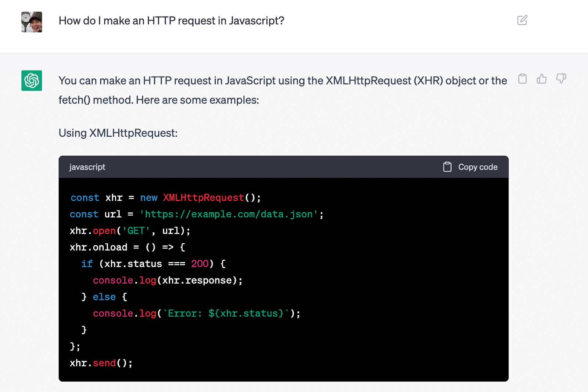Viewport: 588px width, 392px height.
Task: Select the xhr.send() line of code
Action: (x=101, y=363)
